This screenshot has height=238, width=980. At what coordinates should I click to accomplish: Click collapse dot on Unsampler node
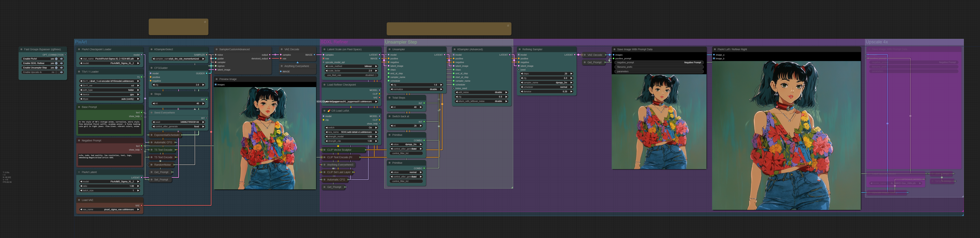pyautogui.click(x=390, y=49)
